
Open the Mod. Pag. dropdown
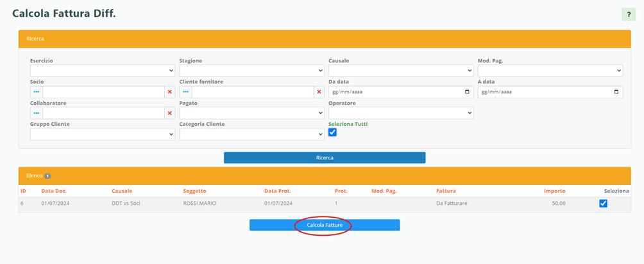[550, 71]
